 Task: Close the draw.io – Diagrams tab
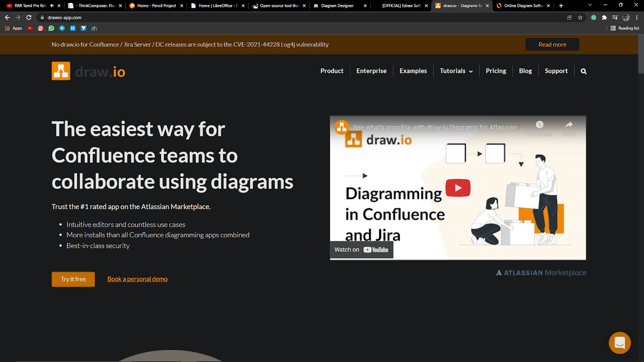(487, 6)
